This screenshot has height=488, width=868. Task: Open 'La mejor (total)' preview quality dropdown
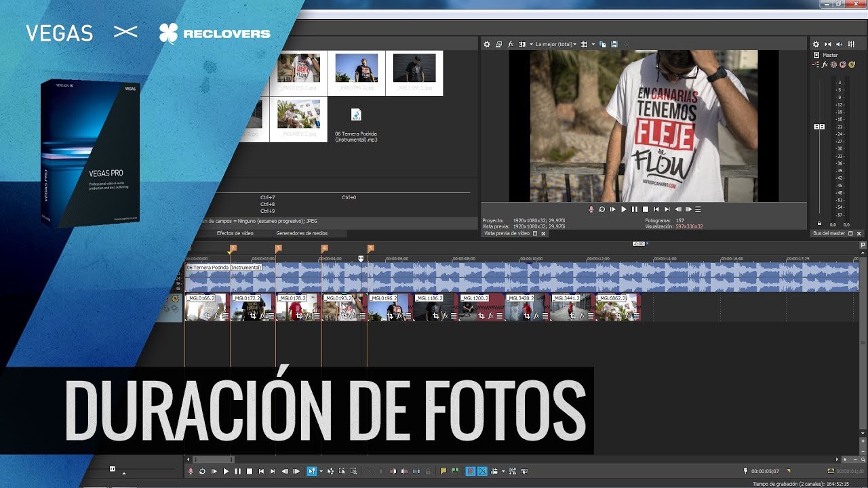pos(556,44)
